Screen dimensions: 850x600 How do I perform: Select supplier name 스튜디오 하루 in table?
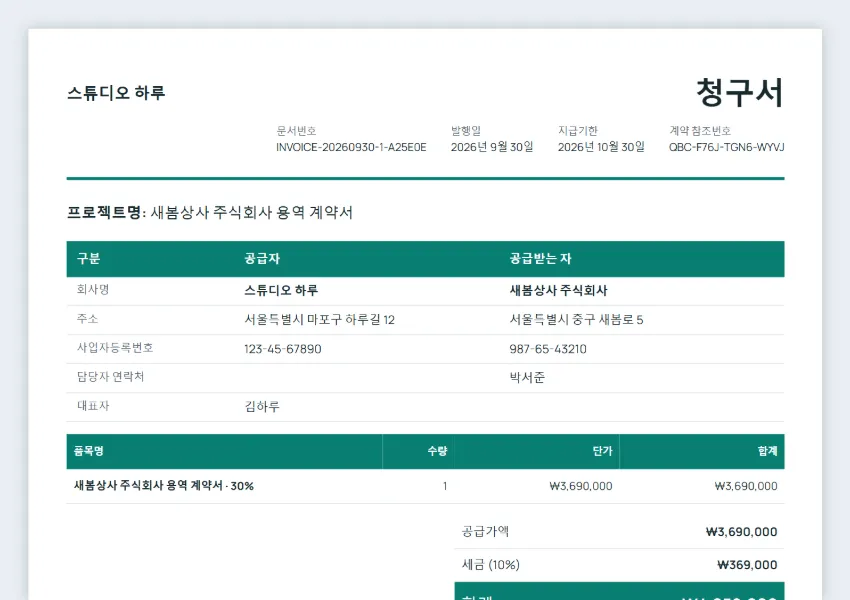281,291
